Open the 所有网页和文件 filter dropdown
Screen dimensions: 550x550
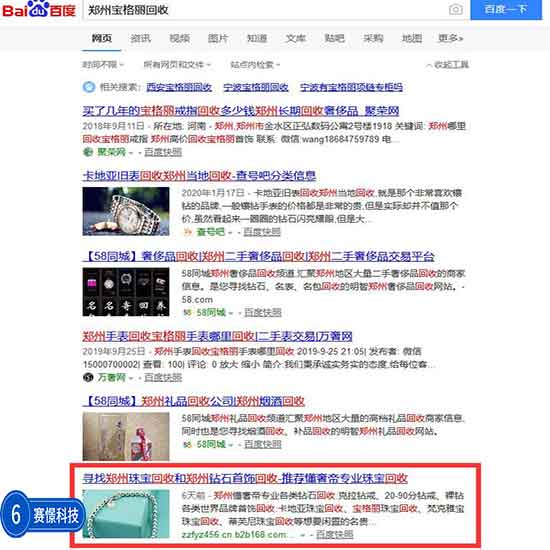point(177,65)
